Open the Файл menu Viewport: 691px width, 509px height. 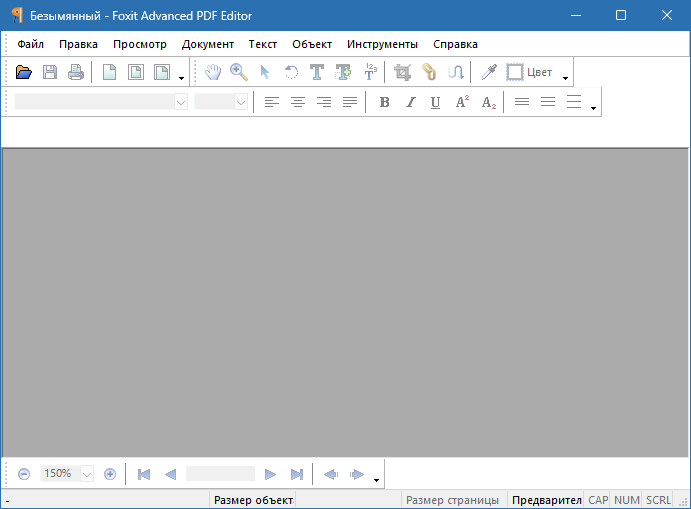(30, 44)
